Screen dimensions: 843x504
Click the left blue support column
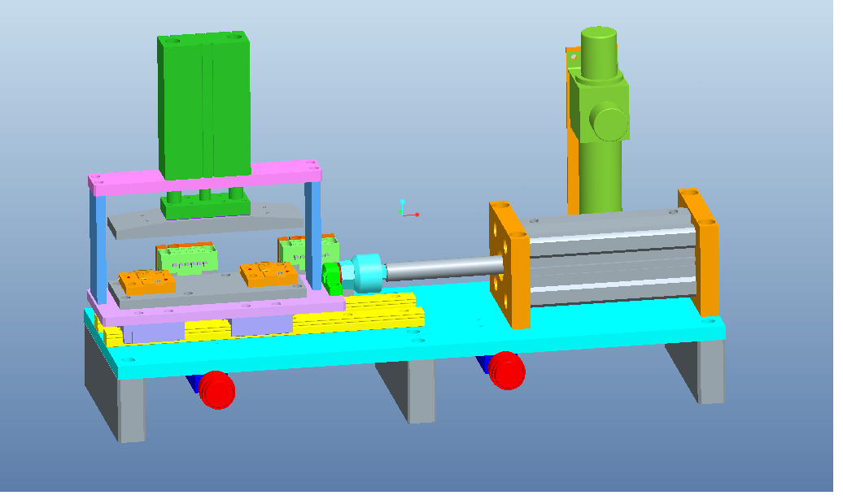pyautogui.click(x=99, y=242)
